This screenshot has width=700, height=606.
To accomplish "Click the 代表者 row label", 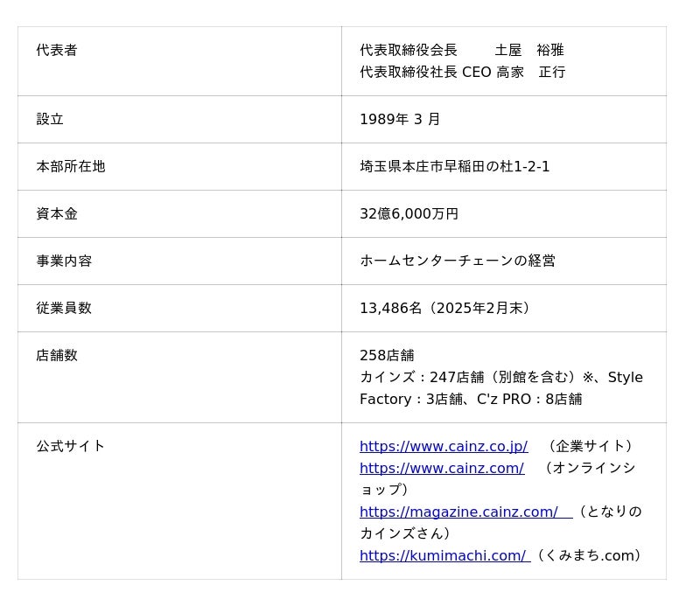I will tap(57, 50).
